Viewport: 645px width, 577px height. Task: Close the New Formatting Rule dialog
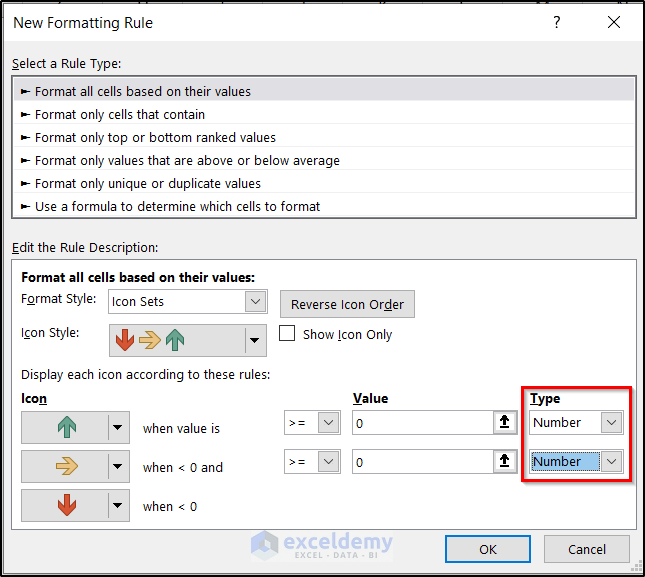tap(613, 22)
